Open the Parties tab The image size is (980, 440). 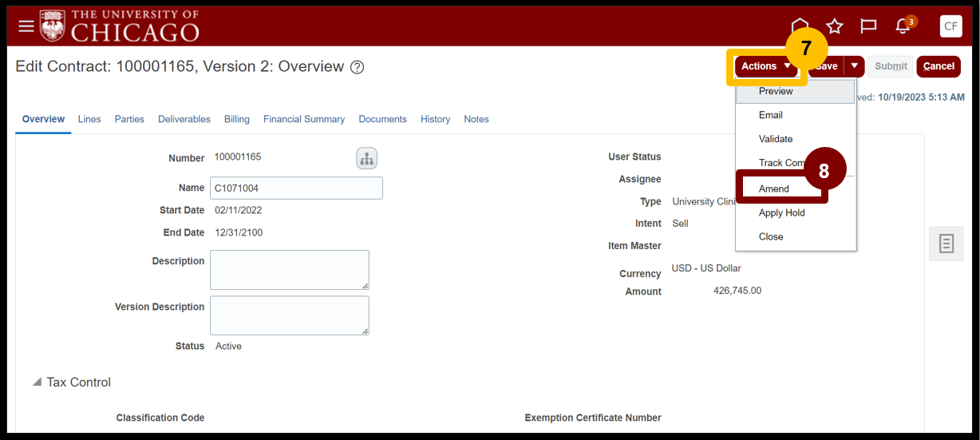coord(129,119)
